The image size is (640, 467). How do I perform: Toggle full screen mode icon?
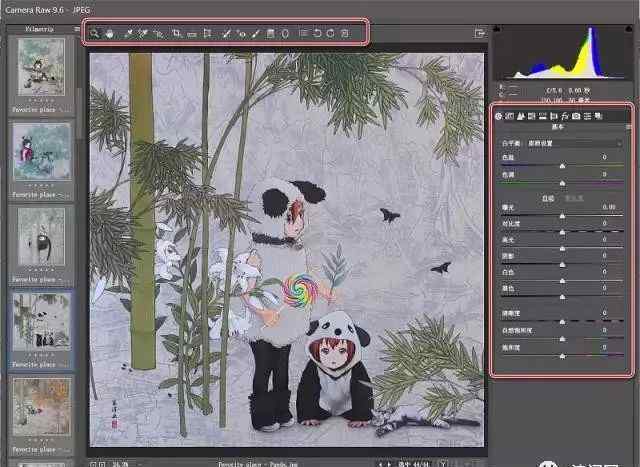pyautogui.click(x=480, y=33)
